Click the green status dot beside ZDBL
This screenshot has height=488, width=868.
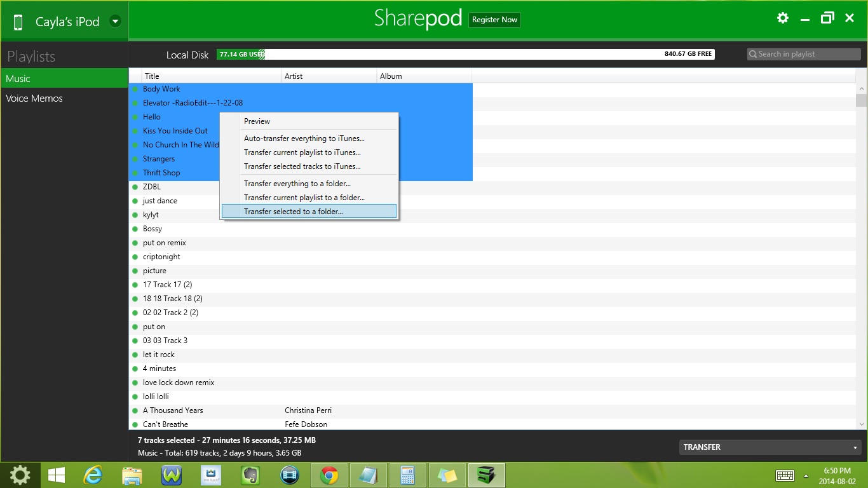point(135,187)
